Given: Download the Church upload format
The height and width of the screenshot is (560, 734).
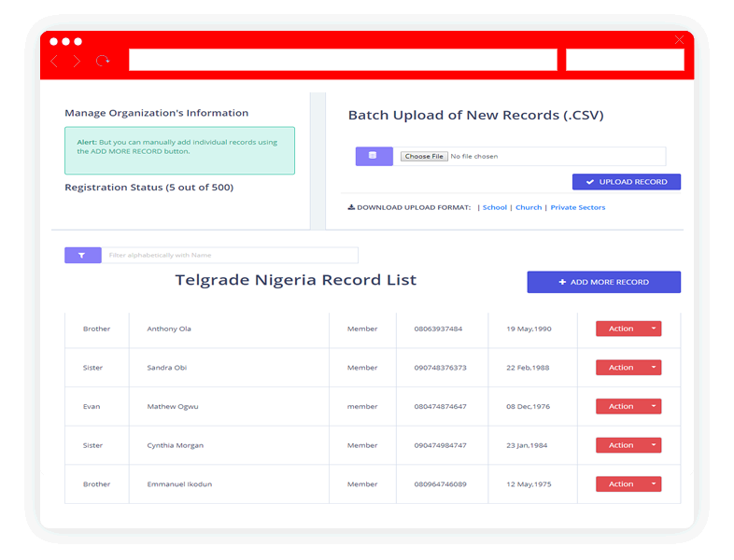Looking at the screenshot, I should click(x=529, y=207).
